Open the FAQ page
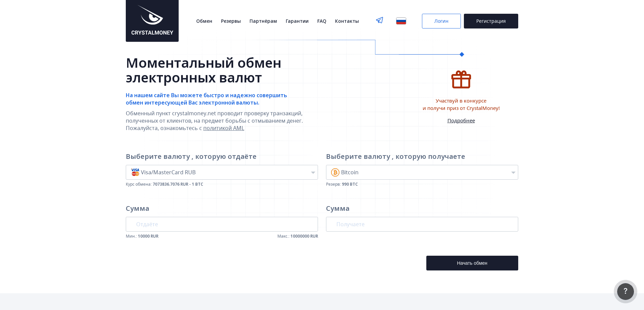This screenshot has height=310, width=644. click(322, 21)
